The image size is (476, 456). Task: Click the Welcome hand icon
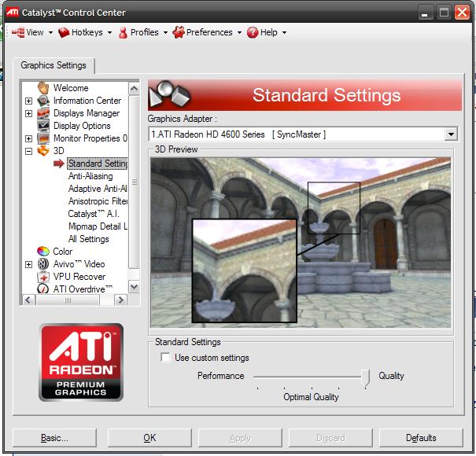tap(43, 88)
